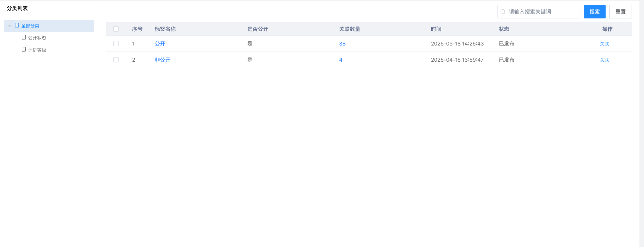Click the 是 value in the 非公开 row
The width and height of the screenshot is (644, 247).
[250, 60]
